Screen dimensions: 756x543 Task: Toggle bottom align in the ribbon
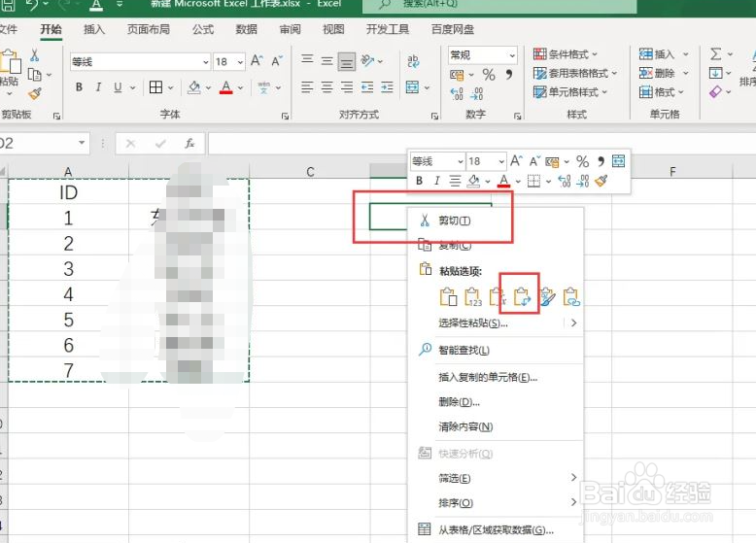[347, 60]
